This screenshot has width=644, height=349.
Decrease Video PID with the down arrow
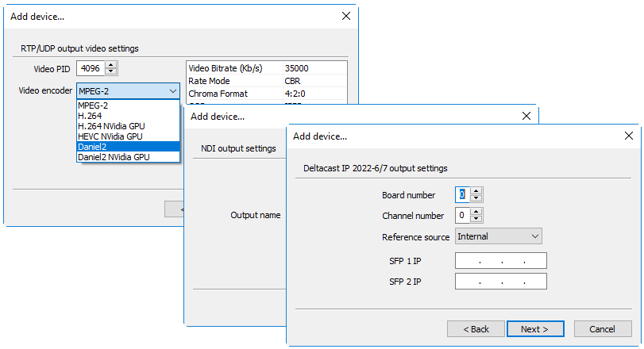(110, 71)
